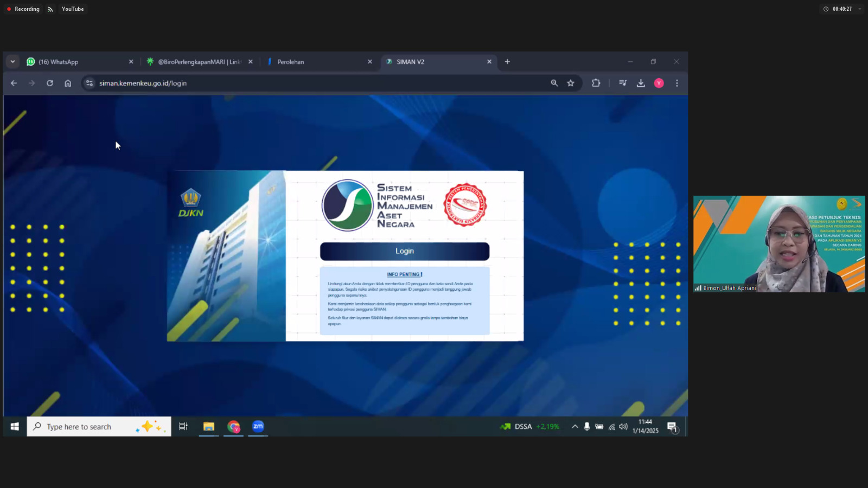Open the browser downloads icon
Image resolution: width=868 pixels, height=488 pixels.
coord(641,83)
